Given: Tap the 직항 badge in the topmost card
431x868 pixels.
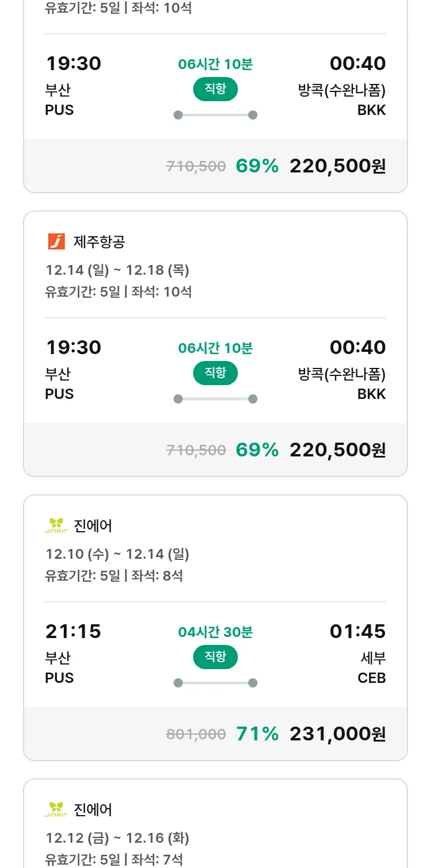Looking at the screenshot, I should (x=215, y=89).
